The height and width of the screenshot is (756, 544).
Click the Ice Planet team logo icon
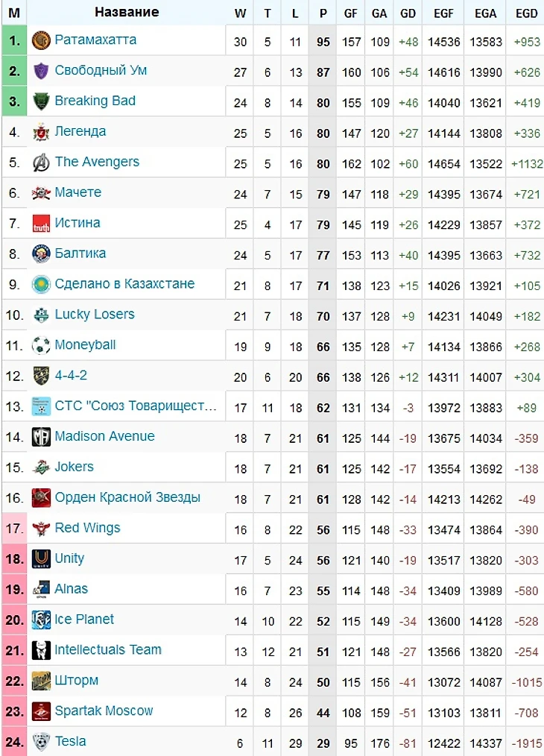[41, 620]
